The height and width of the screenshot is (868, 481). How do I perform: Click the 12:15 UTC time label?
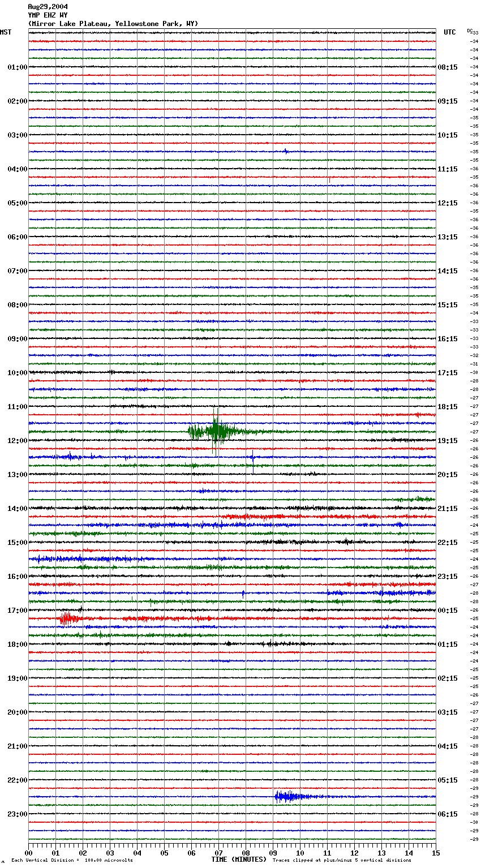point(448,203)
